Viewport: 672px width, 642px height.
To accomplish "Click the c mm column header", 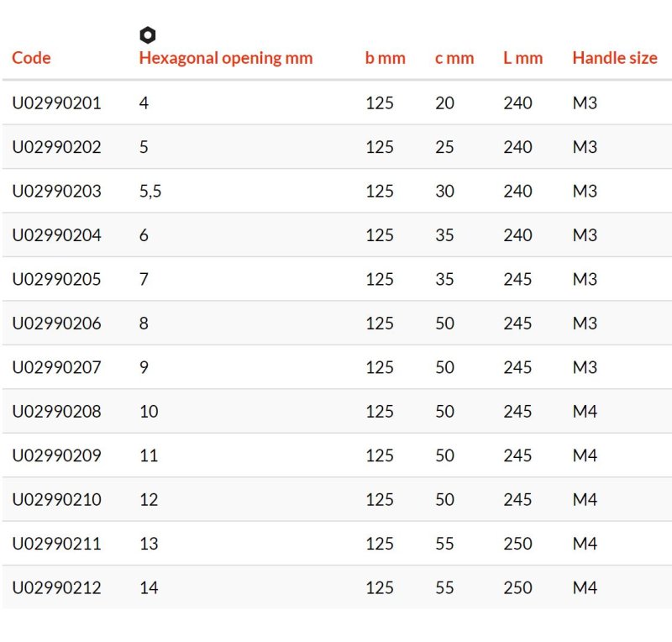I will point(454,58).
